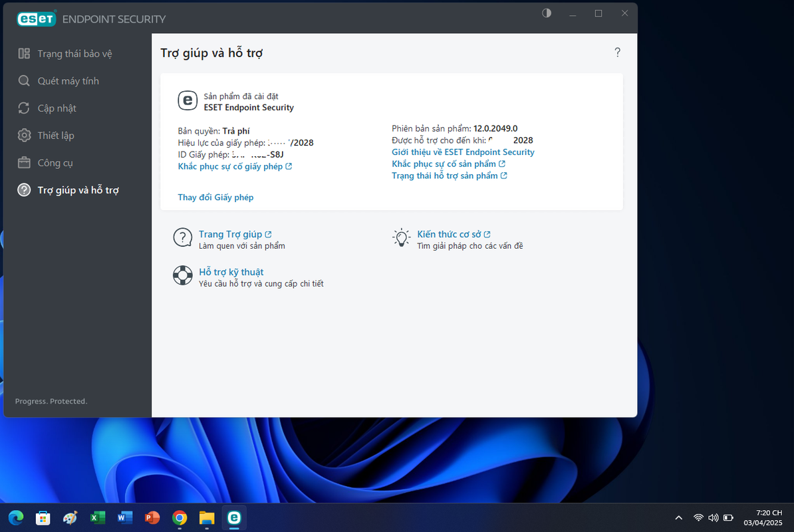
Task: Open Khắc phục sự cố sản phẩm link
Action: click(x=448, y=164)
